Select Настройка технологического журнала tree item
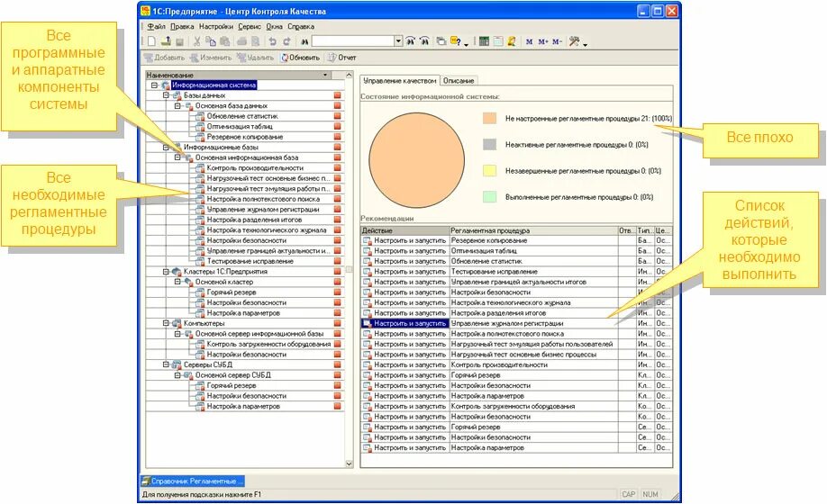827x504 pixels. click(267, 230)
